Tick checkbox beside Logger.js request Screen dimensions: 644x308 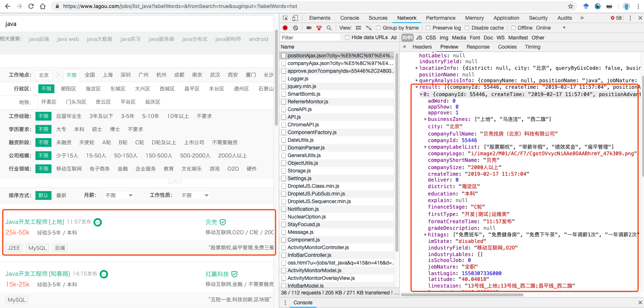coord(284,79)
